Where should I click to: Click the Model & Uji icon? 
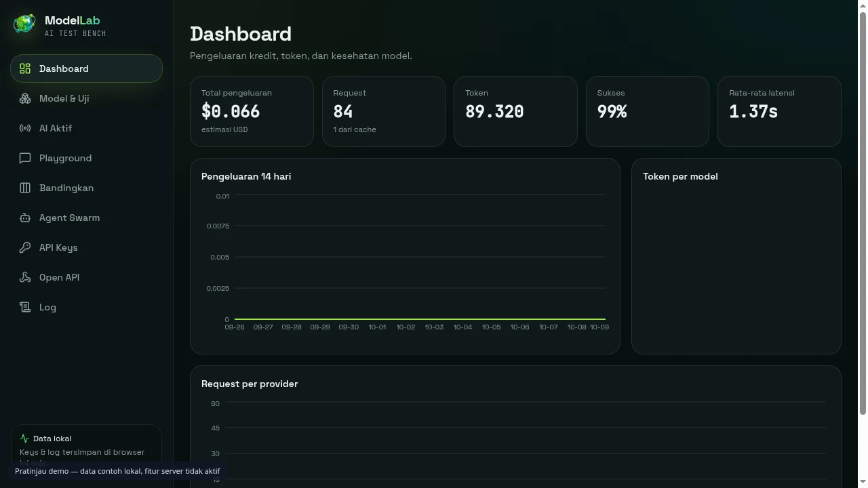pyautogui.click(x=25, y=98)
